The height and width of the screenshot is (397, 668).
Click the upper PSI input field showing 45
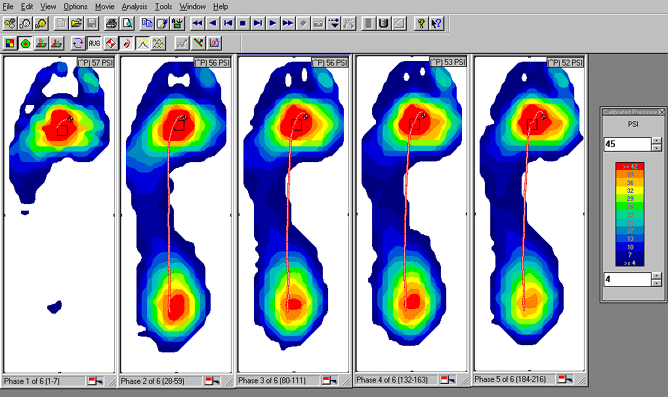pos(628,144)
